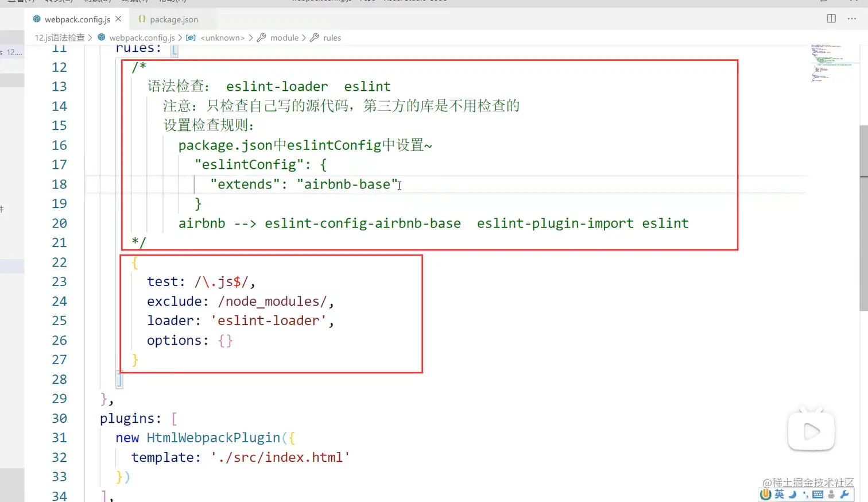
Task: Click line number 27 in the gutter
Action: coord(59,360)
